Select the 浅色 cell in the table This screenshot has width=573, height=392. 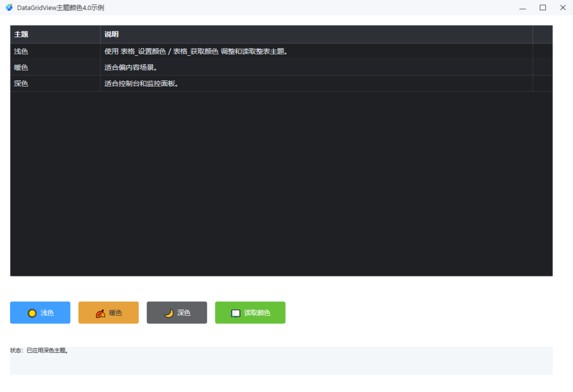(x=55, y=51)
